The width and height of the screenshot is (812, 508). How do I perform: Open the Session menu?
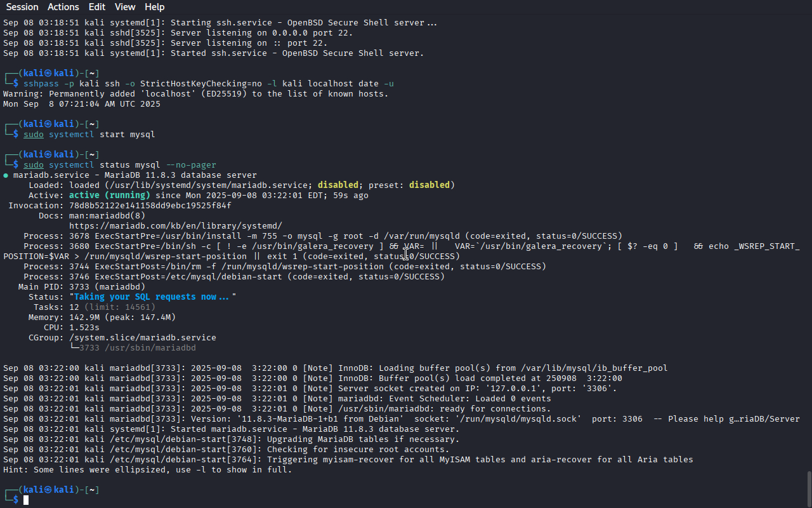click(22, 7)
